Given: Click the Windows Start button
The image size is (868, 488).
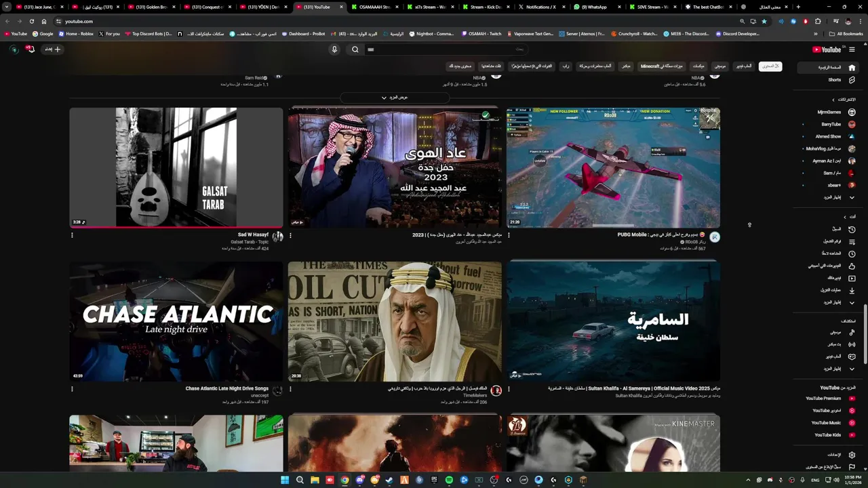Looking at the screenshot, I should [x=285, y=480].
